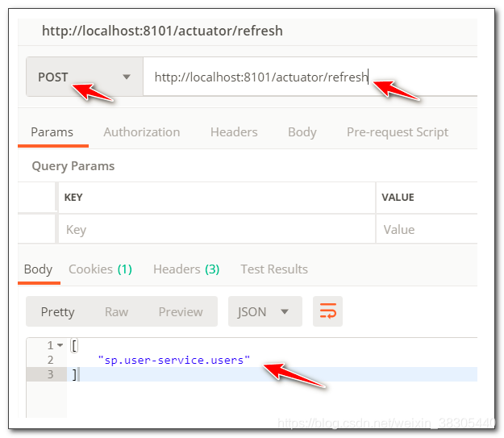Open the response Cookies (1) tab
504x438 pixels.
point(100,269)
